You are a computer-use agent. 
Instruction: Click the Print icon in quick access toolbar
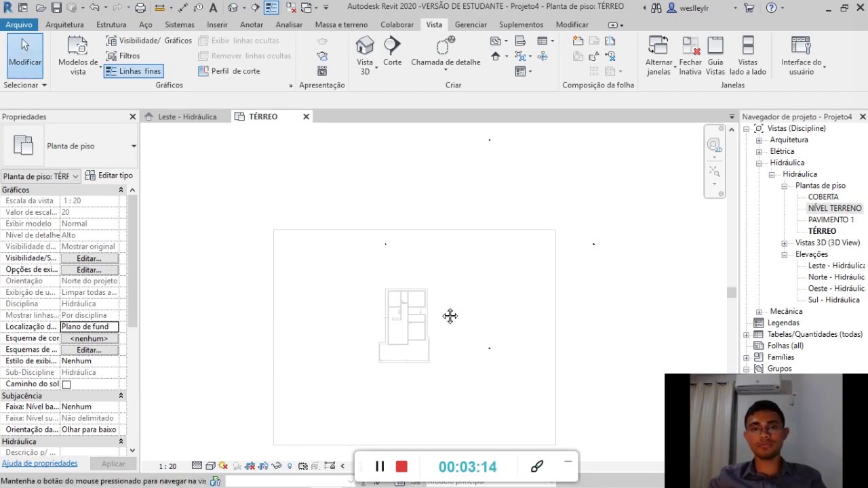pos(140,8)
